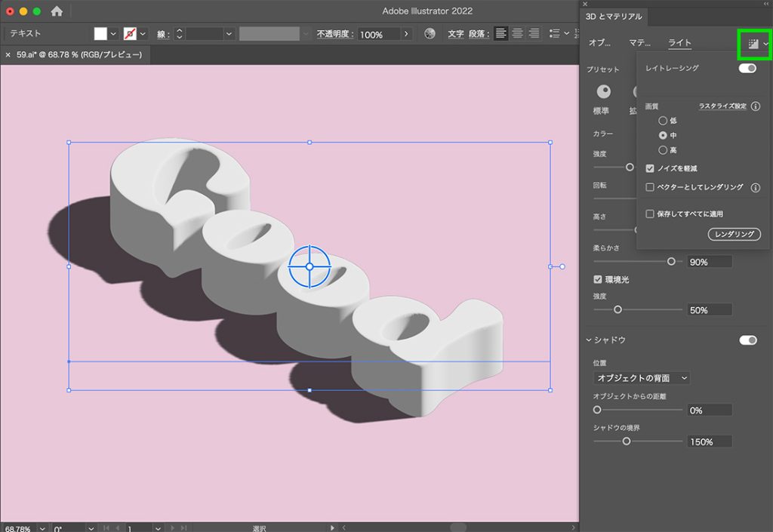Click the bullet list icon in the control bar
Image resolution: width=773 pixels, height=532 pixels.
coord(556,33)
